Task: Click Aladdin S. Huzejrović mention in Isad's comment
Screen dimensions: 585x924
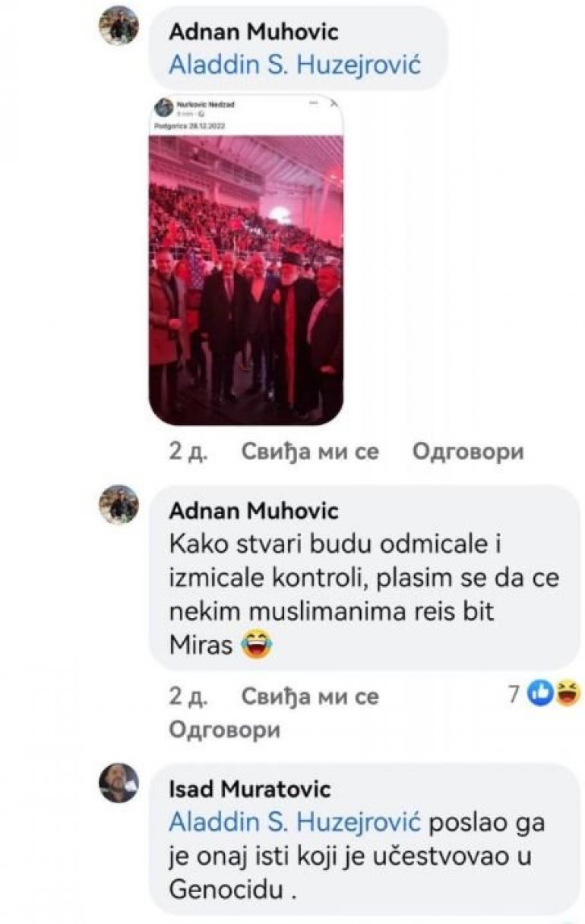Action: (x=294, y=822)
